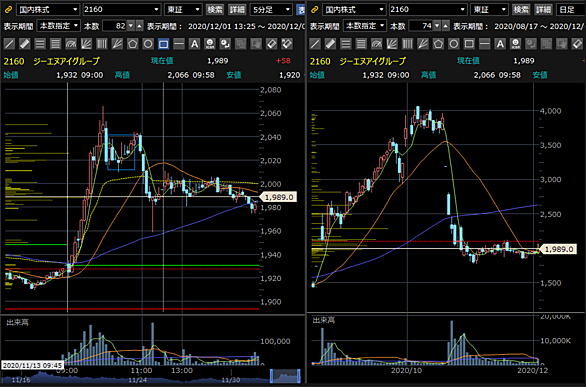Image resolution: width=586 pixels, height=387 pixels.
Task: Select the text annotation tool in left chart
Action: click(194, 44)
